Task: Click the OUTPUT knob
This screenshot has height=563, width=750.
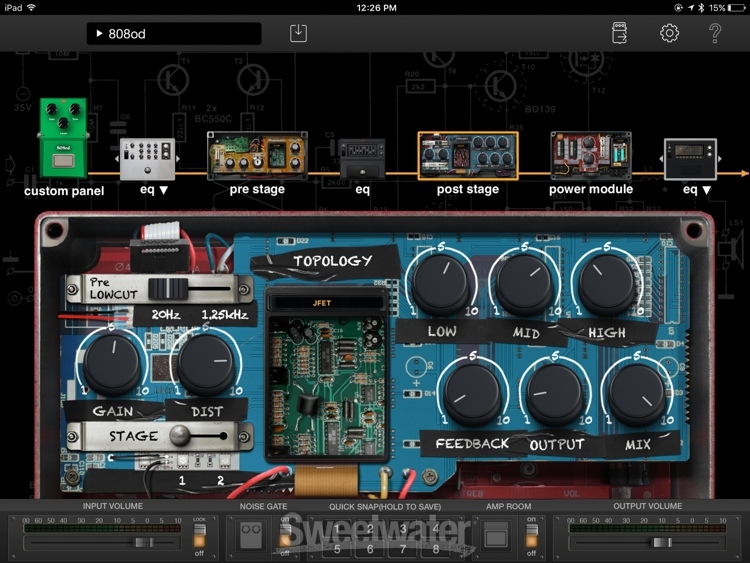Action: (555, 392)
